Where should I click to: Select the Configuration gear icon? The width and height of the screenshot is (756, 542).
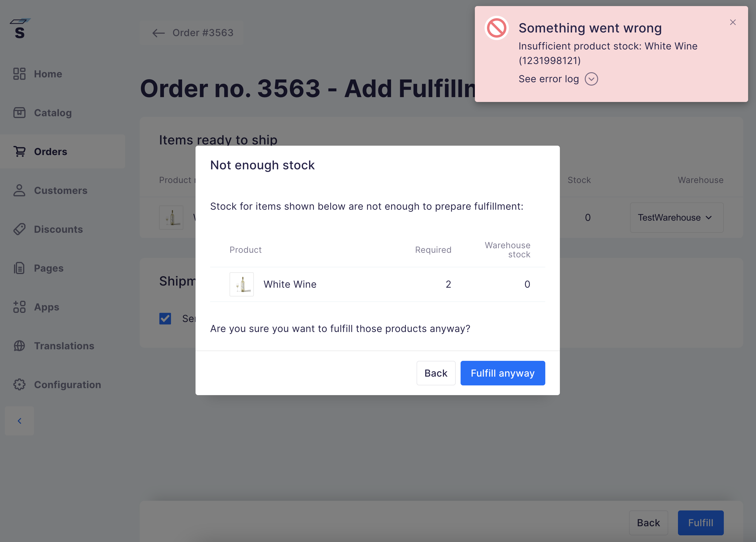tap(19, 384)
